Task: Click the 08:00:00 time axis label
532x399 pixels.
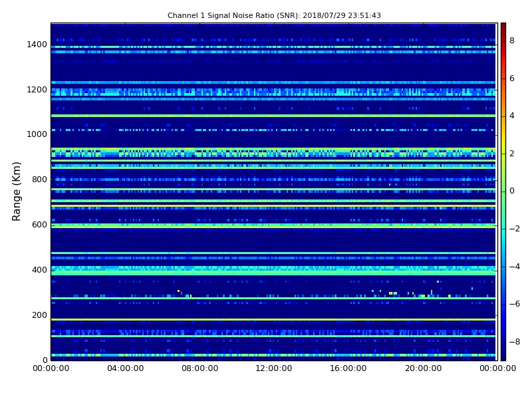Action: coord(200,368)
